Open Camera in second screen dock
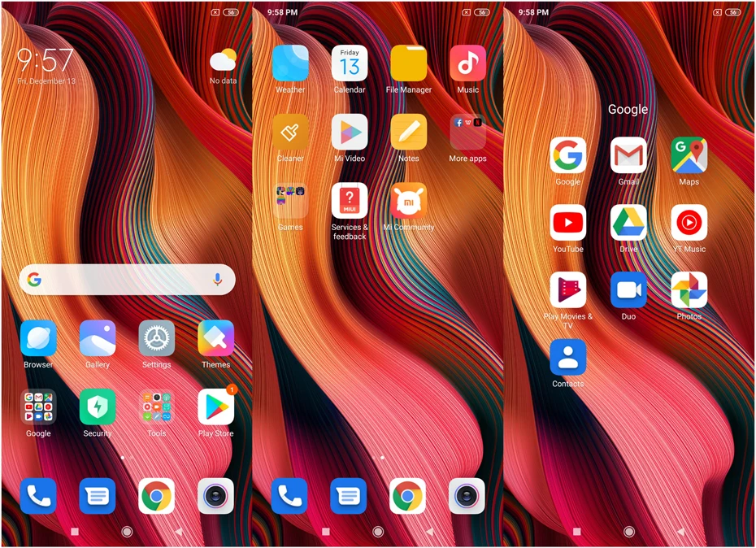 [467, 496]
